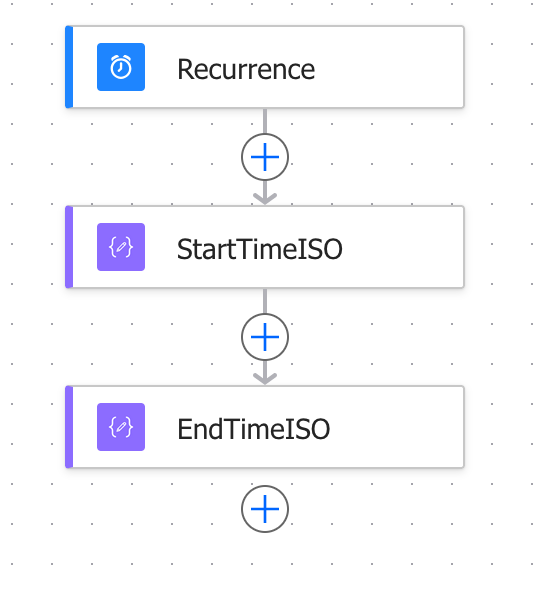Add a step after Recurrence with plus
The image size is (552, 594).
tap(265, 157)
